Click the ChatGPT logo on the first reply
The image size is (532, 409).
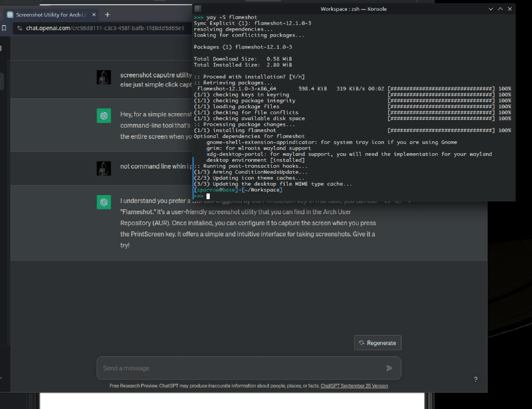pos(103,116)
